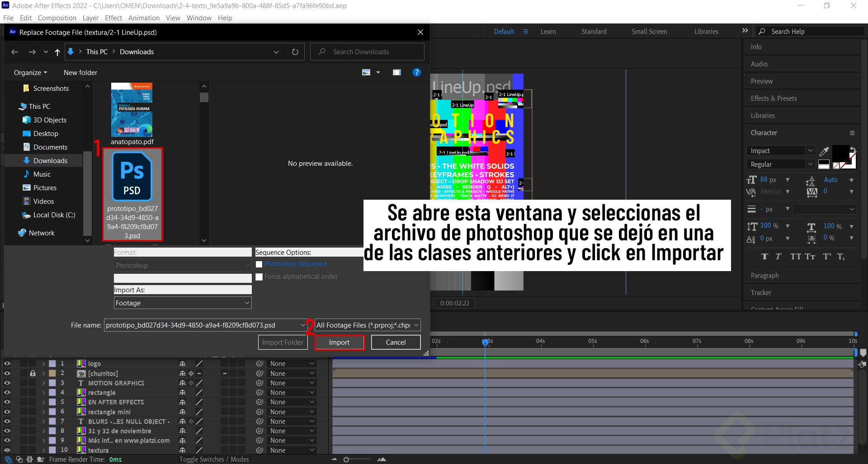Click the Import button
The image size is (868, 464).
coord(339,342)
